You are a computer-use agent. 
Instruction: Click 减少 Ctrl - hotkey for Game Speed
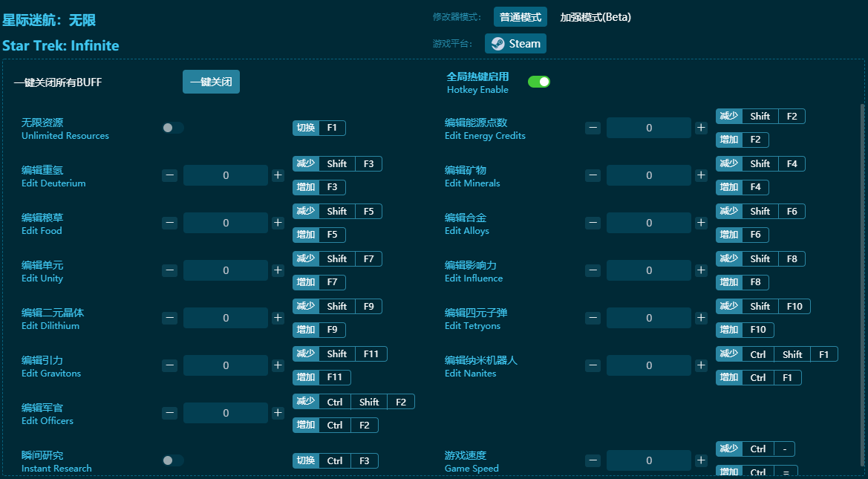(756, 449)
